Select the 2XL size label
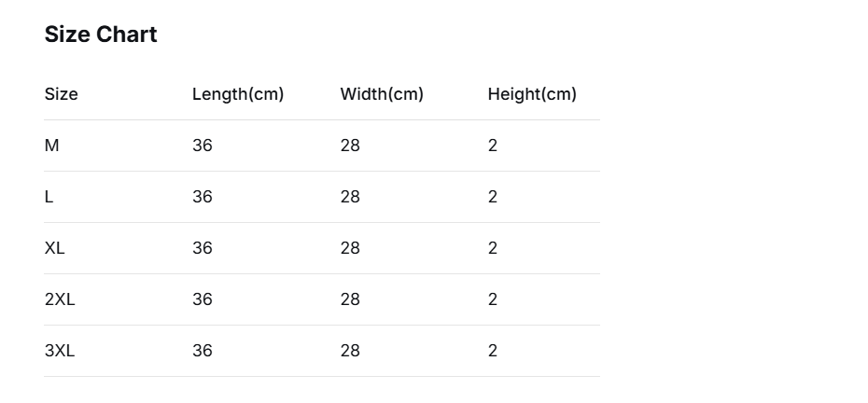 (60, 299)
